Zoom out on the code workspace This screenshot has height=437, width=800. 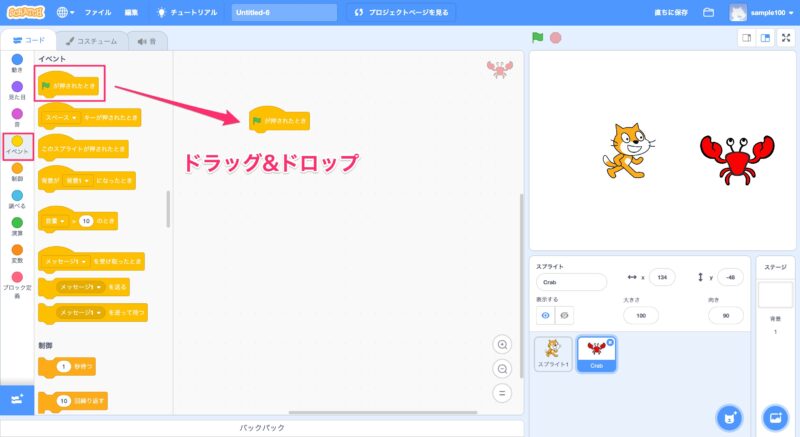(502, 368)
